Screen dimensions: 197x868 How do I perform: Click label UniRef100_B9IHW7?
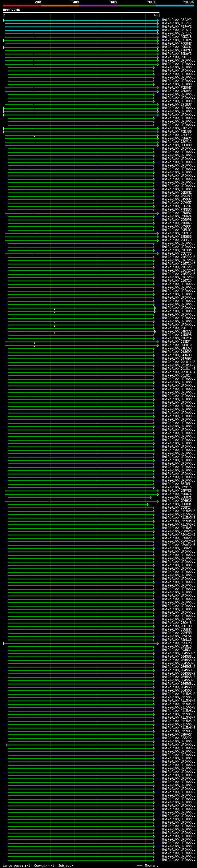click(x=177, y=104)
